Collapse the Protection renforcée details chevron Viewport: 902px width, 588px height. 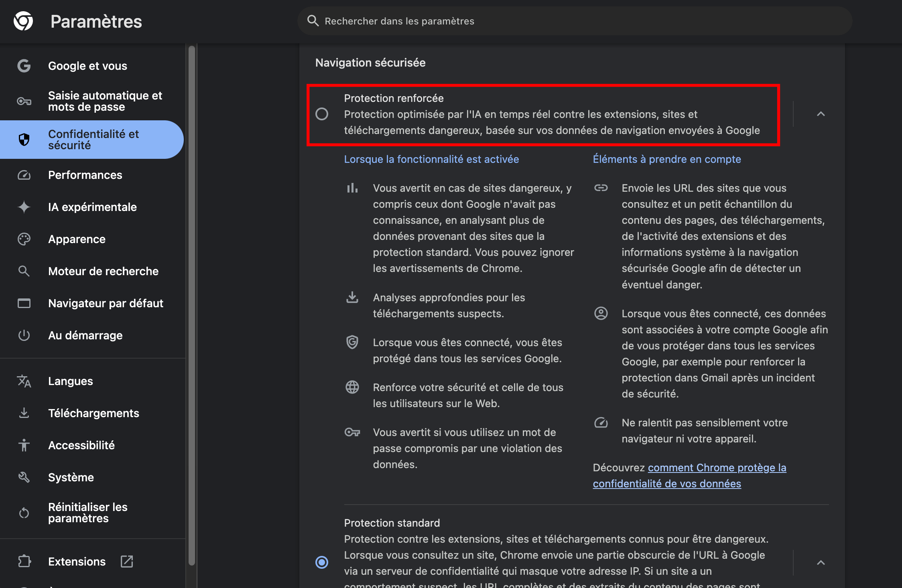(821, 114)
